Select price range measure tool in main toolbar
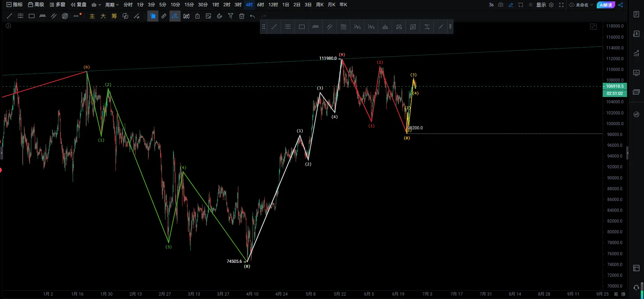This screenshot has height=299, width=644. (x=43, y=16)
